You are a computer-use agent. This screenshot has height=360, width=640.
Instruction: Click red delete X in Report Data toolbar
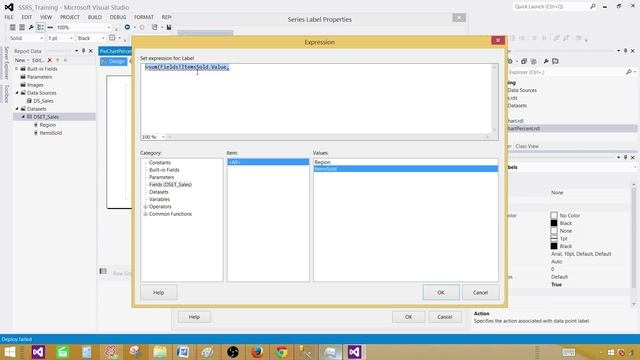tap(50, 60)
